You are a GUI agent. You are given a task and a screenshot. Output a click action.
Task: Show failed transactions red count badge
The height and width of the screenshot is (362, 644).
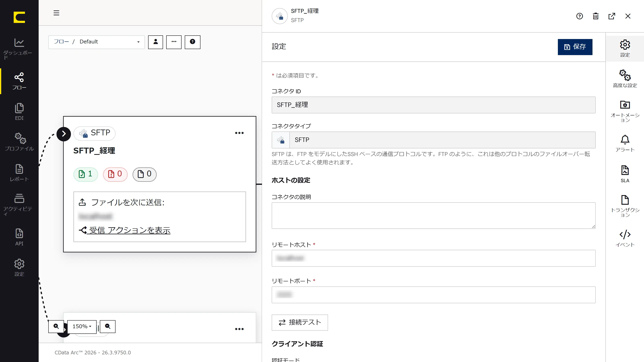[115, 174]
